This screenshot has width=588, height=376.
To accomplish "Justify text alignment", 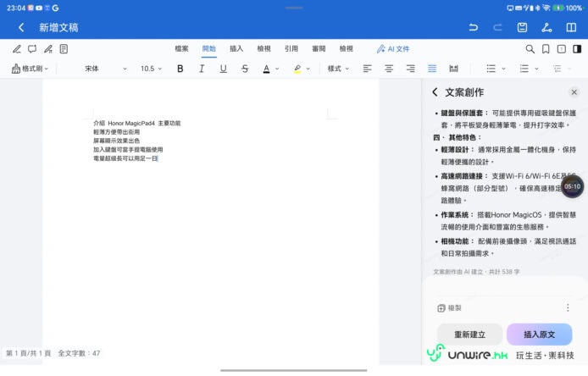I will (x=432, y=69).
